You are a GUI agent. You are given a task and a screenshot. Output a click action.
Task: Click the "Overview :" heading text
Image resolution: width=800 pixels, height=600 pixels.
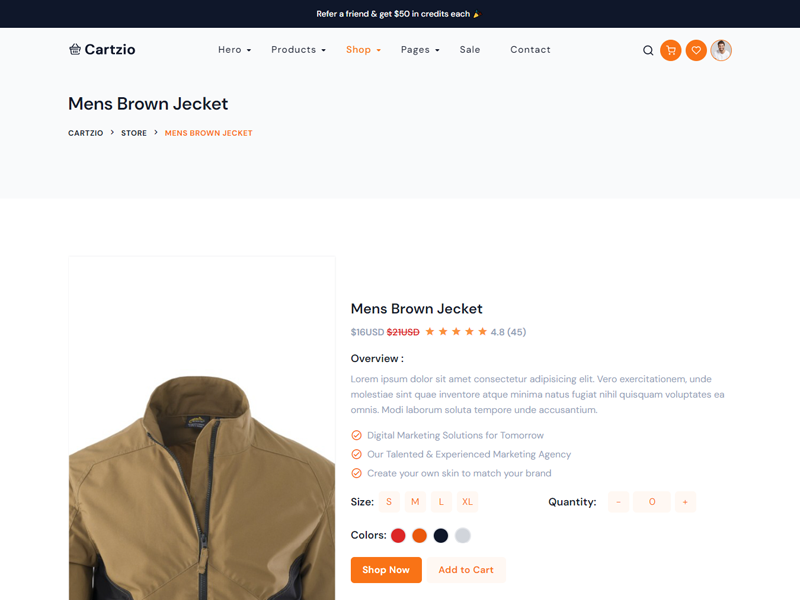[x=377, y=359]
